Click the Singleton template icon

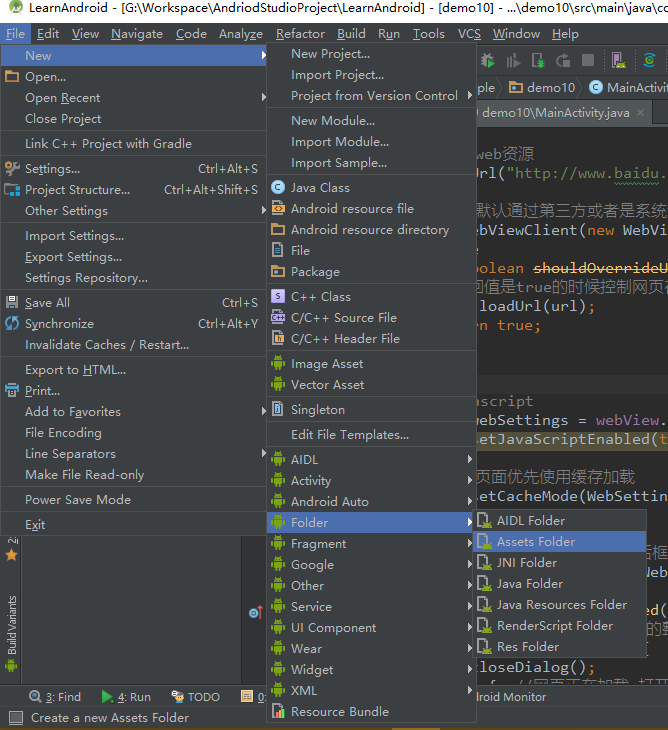(x=278, y=409)
